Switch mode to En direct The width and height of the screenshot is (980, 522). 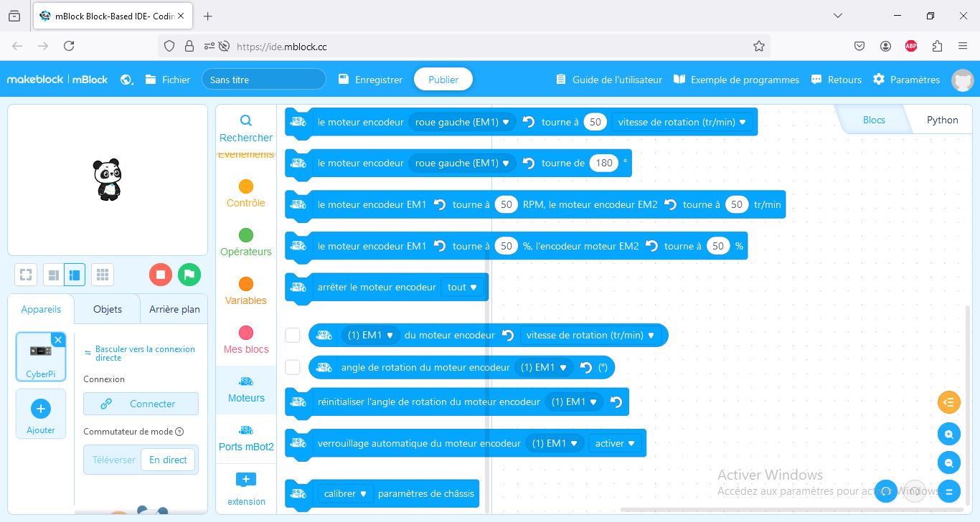[x=168, y=460]
